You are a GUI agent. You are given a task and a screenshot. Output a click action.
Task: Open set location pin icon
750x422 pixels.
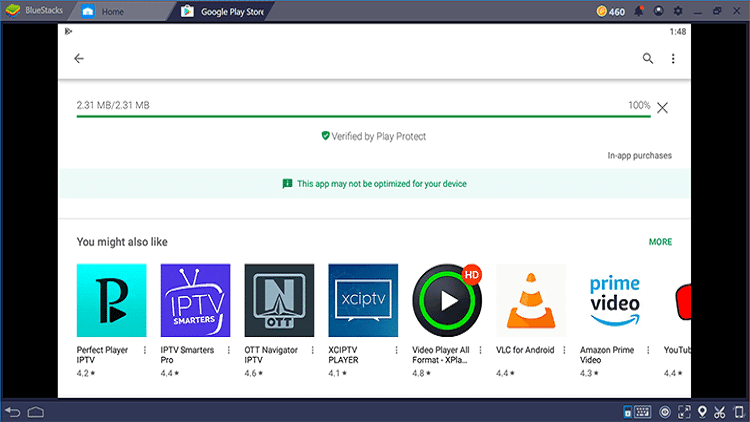pos(702,412)
